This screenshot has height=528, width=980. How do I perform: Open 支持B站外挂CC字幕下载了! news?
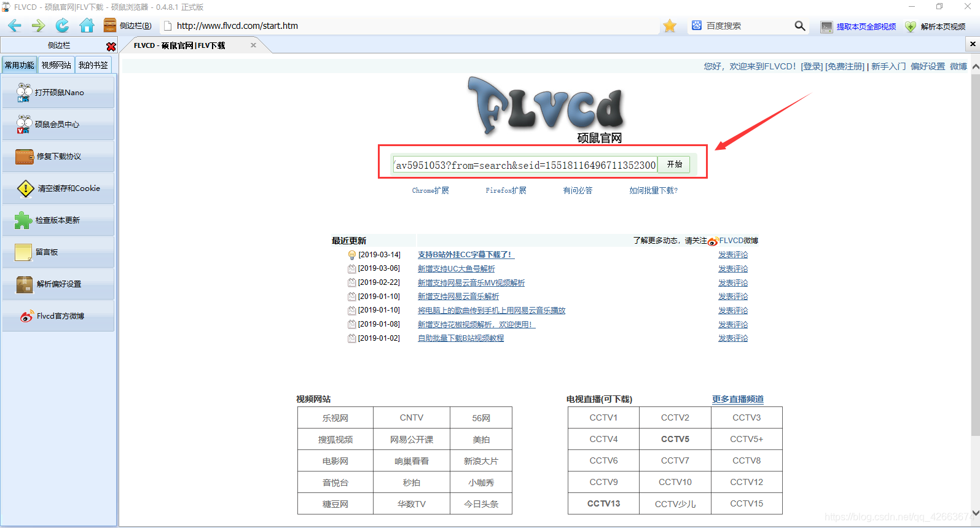point(466,255)
